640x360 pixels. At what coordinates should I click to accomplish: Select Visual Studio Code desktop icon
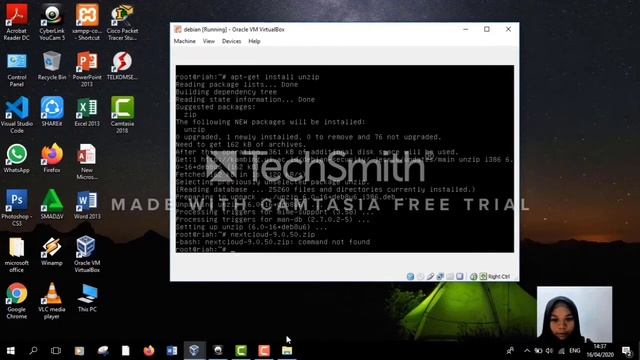click(x=17, y=115)
